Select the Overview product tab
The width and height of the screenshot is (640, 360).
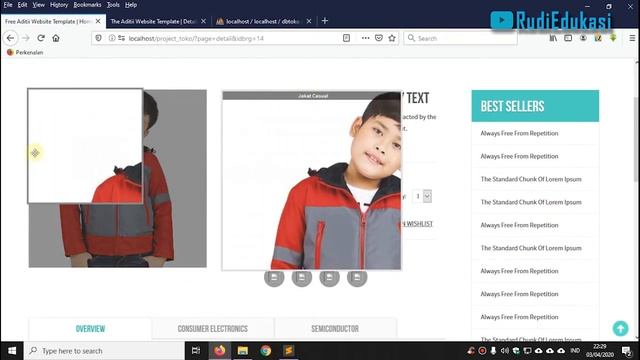point(90,329)
